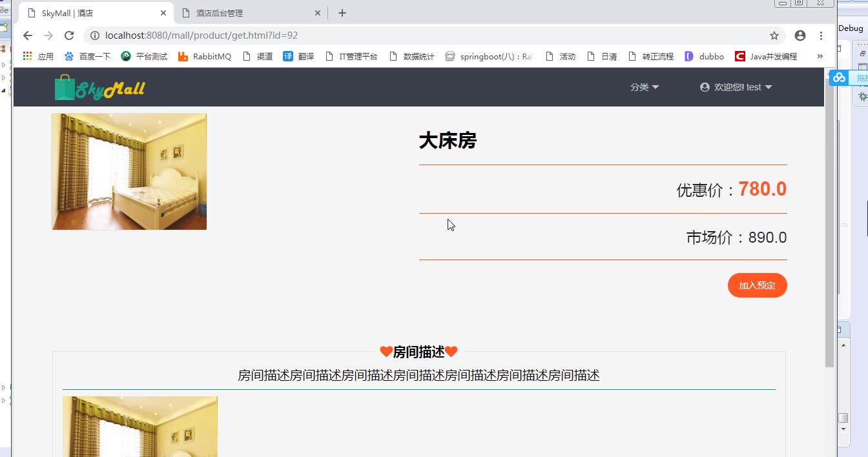The width and height of the screenshot is (868, 457).
Task: Expand the 欢迎您! test user dropdown
Action: [736, 87]
